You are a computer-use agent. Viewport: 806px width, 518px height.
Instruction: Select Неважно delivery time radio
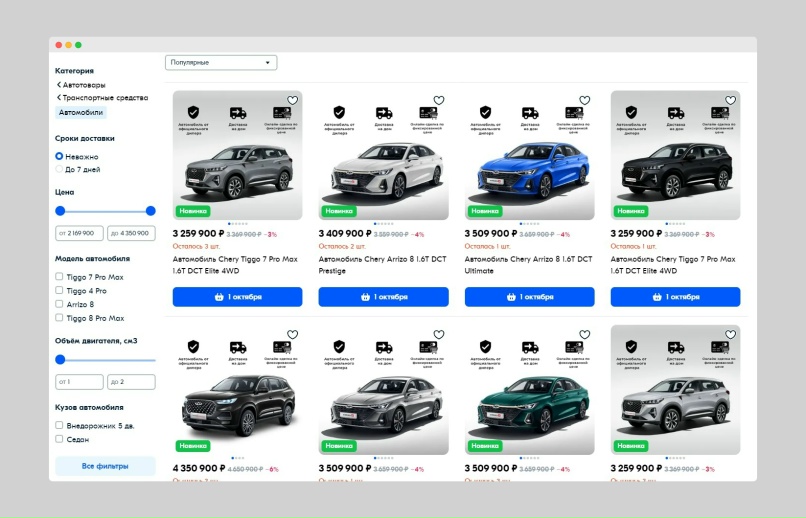pos(59,156)
